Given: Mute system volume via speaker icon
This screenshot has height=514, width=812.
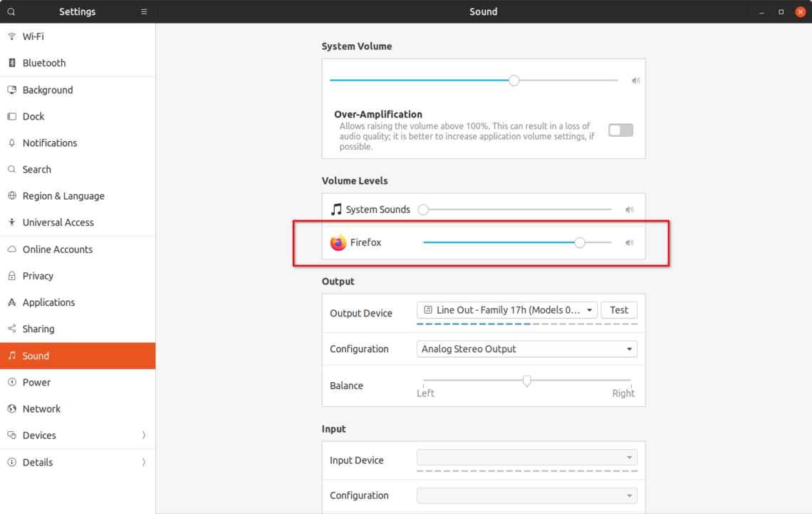Looking at the screenshot, I should (x=636, y=81).
